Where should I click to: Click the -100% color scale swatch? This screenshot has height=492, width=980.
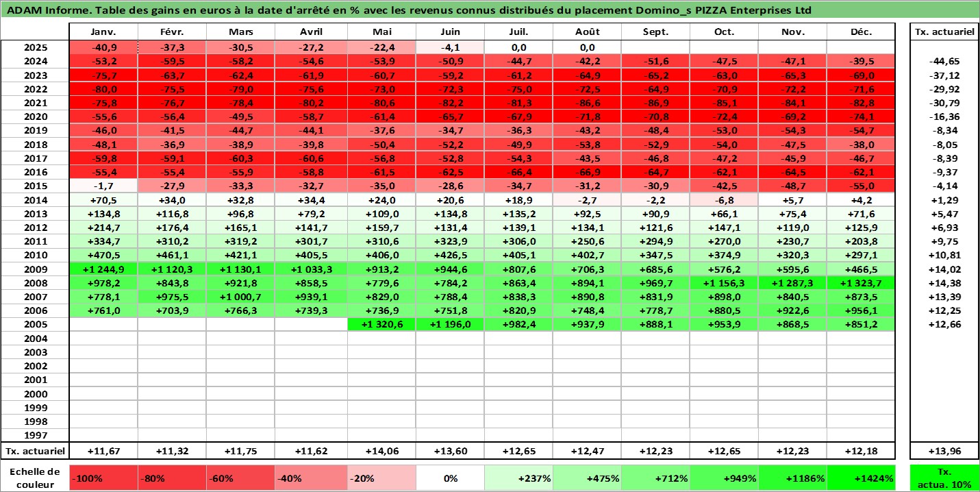tap(103, 478)
